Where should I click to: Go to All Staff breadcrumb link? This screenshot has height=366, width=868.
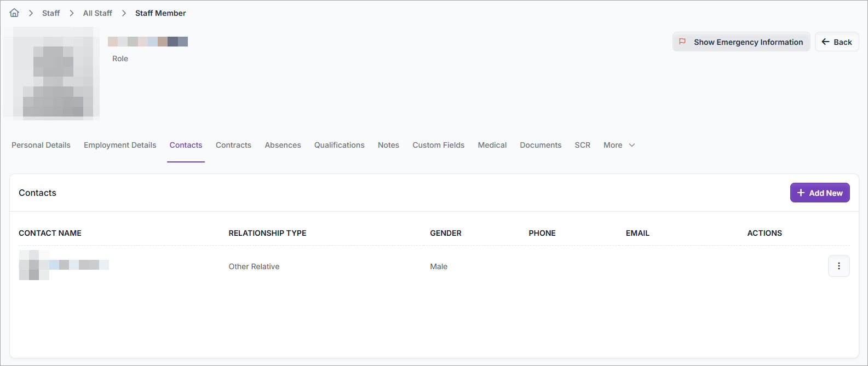[97, 13]
